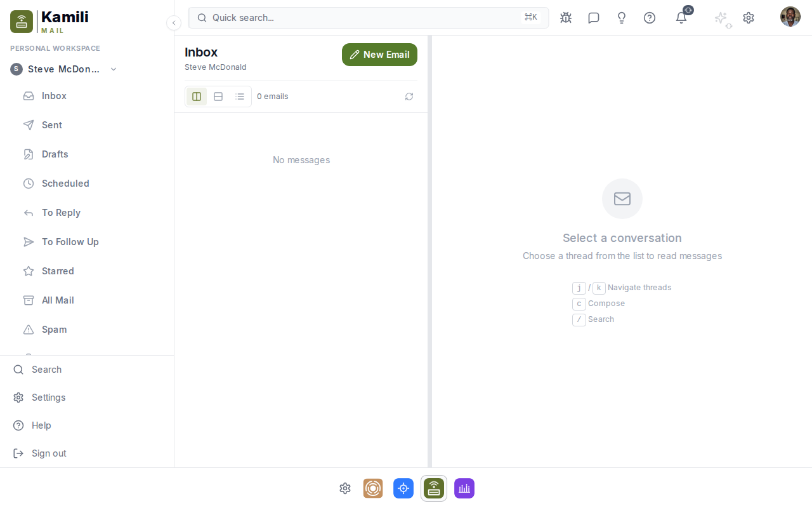The height and width of the screenshot is (508, 812).
Task: Refresh the inbox email list
Action: pos(409,97)
